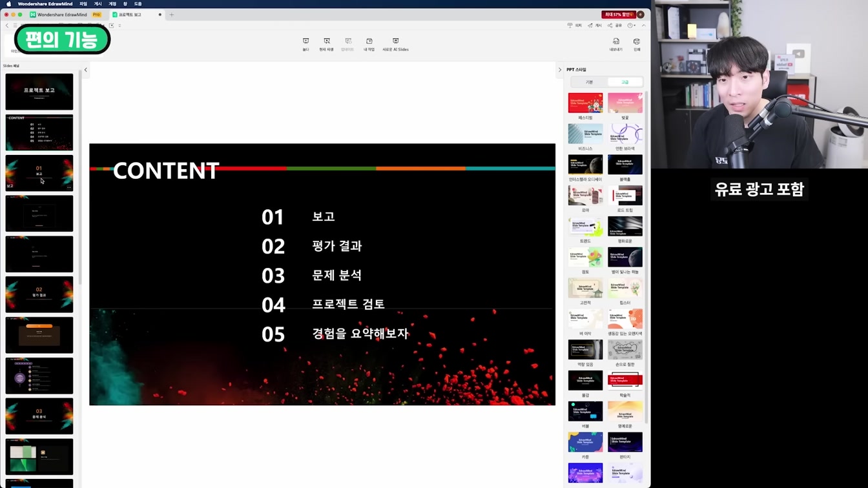This screenshot has width=868, height=488.
Task: Open the 도움 menu in menu bar
Action: pos(138,4)
